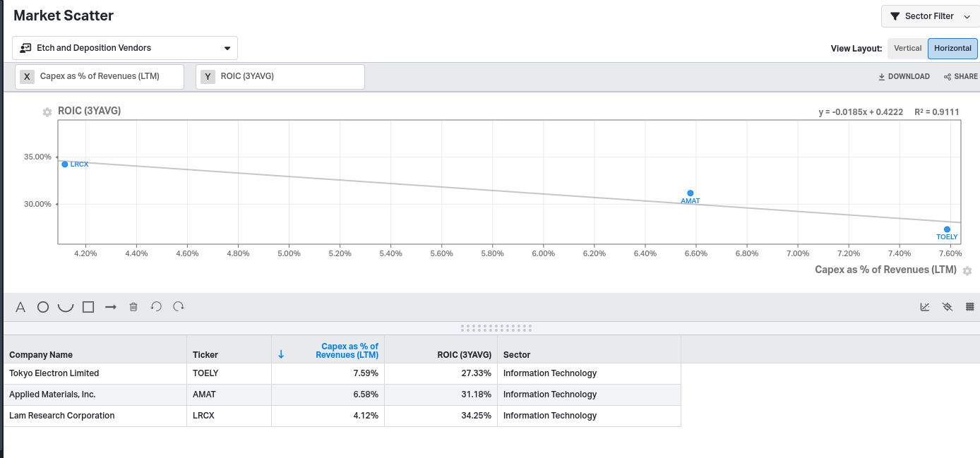Click the ROIC (3YAVG) axis title
Viewport: 980px width, 458px height.
[89, 111]
